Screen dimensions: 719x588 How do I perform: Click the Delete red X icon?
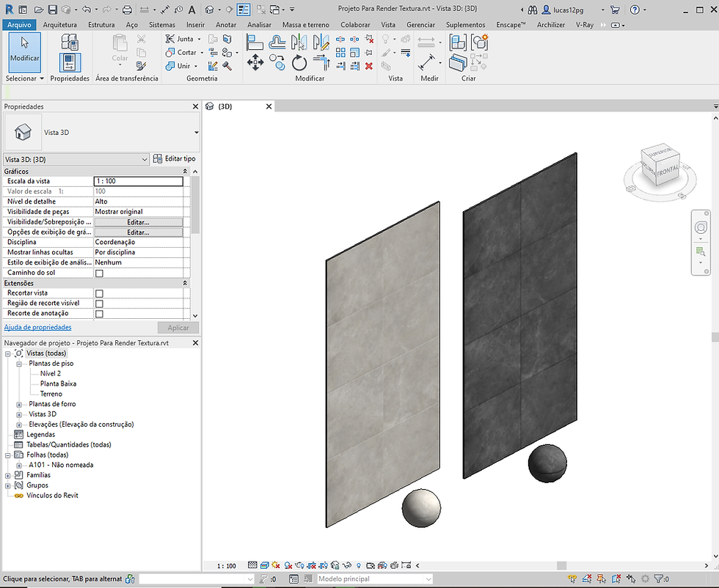pos(368,67)
